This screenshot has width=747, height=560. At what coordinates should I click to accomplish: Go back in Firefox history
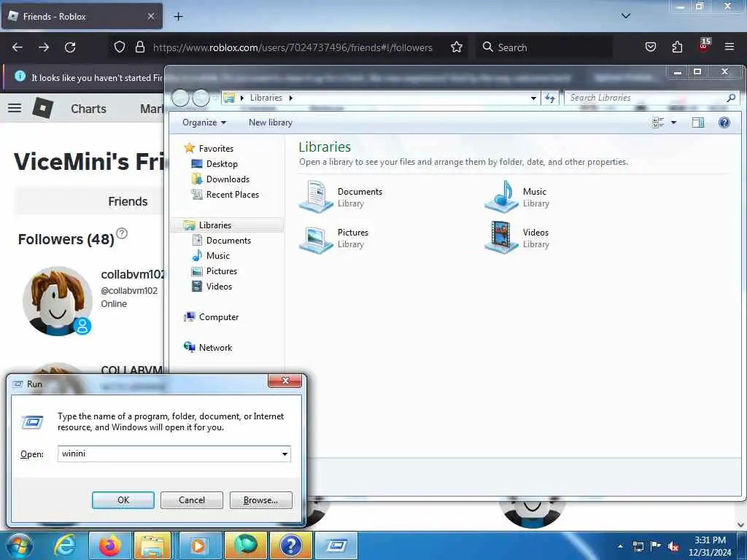coord(18,47)
